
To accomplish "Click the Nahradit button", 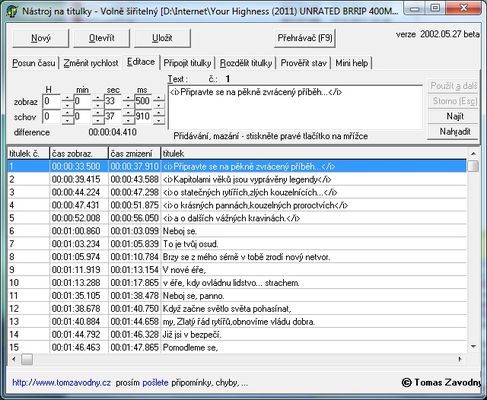I will [455, 132].
